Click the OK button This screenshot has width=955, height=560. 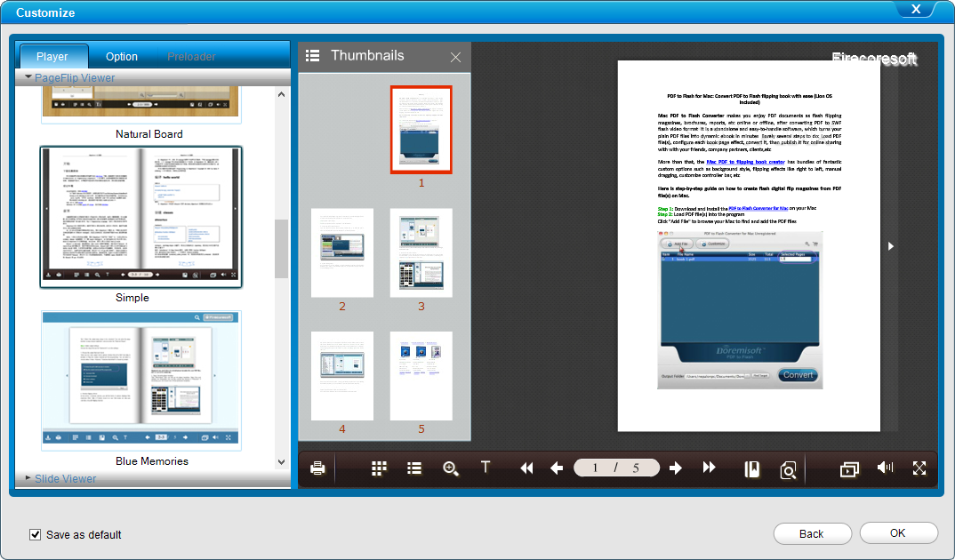898,533
